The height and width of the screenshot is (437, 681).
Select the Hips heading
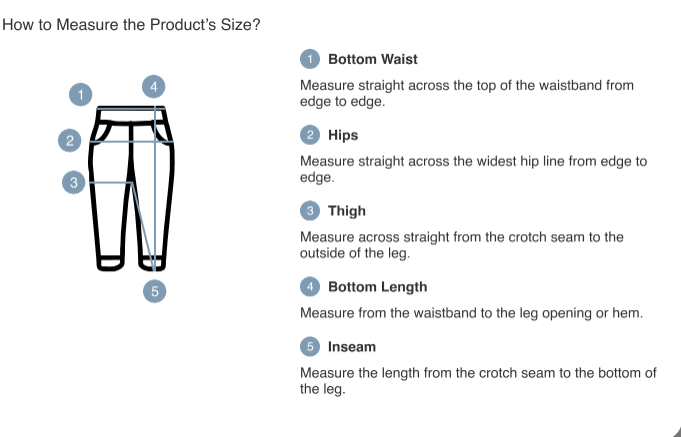pyautogui.click(x=343, y=135)
